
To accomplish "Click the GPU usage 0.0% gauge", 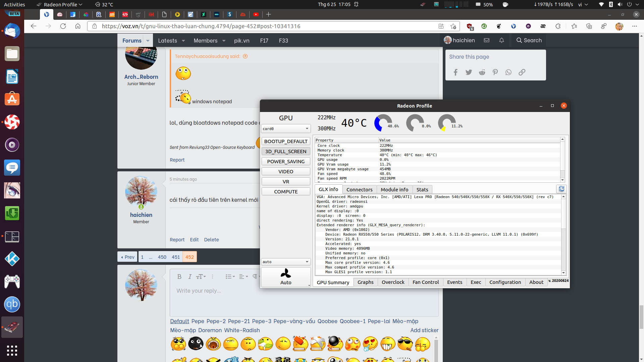I will coord(415,123).
